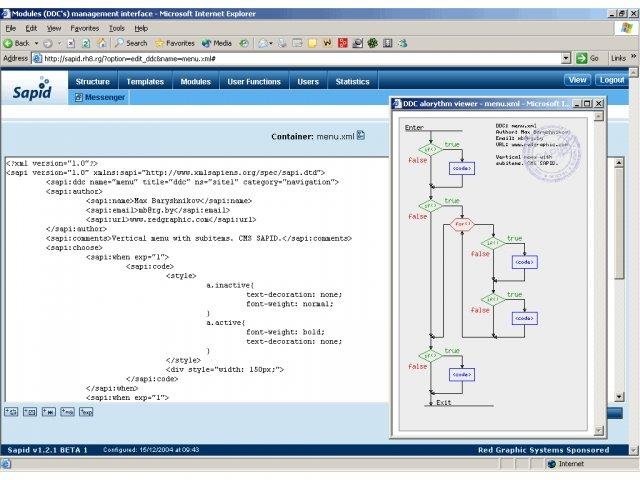Click the Sapid logo

click(x=33, y=89)
